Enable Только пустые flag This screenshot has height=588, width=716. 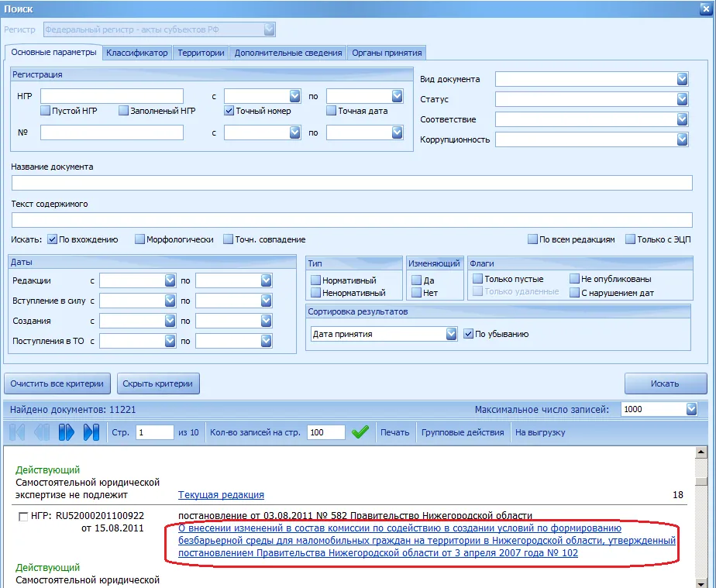coord(477,278)
